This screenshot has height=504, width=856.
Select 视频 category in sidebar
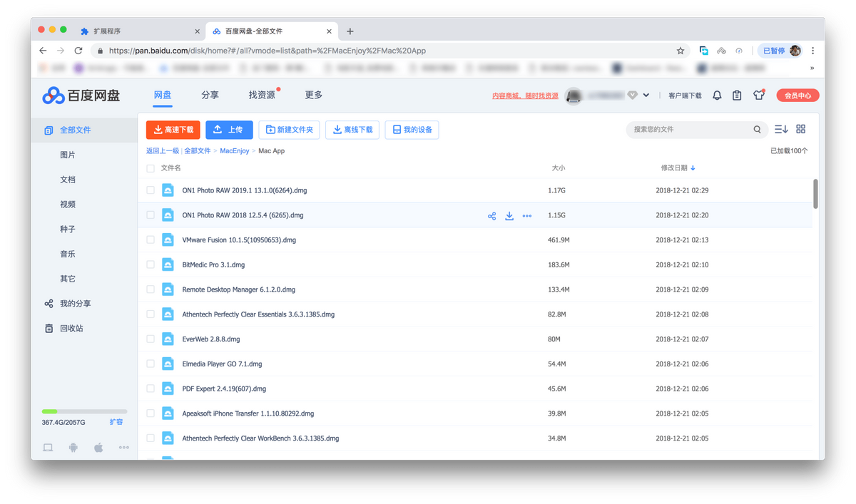(x=68, y=205)
